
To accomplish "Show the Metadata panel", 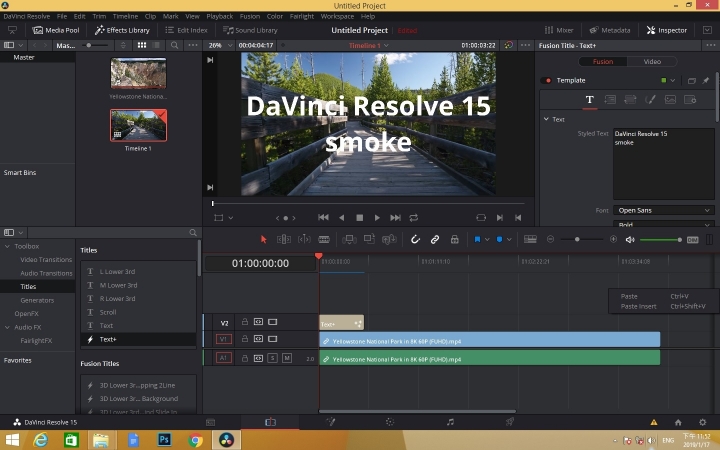I will [x=610, y=30].
